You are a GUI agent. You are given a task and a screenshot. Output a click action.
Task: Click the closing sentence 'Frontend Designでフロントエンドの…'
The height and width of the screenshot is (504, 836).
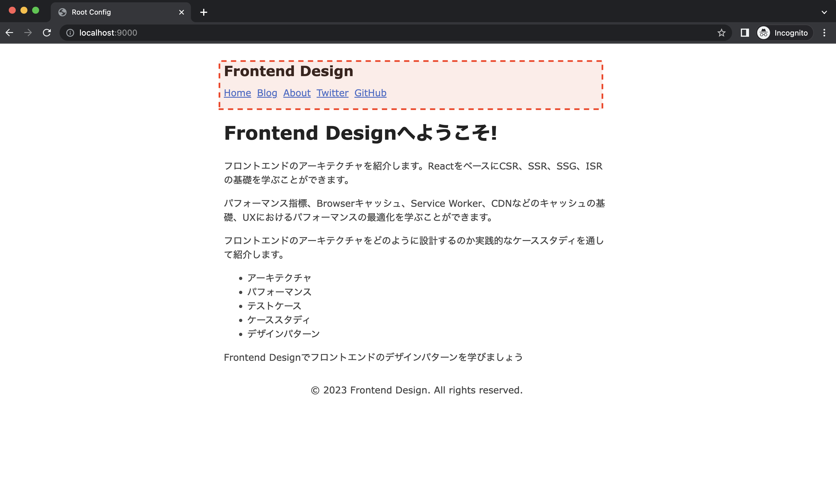click(x=373, y=357)
